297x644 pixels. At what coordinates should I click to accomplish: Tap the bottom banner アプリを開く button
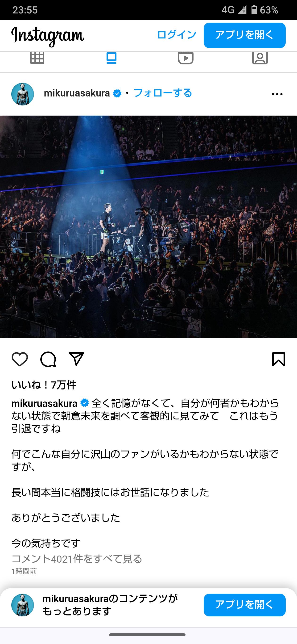click(x=244, y=605)
